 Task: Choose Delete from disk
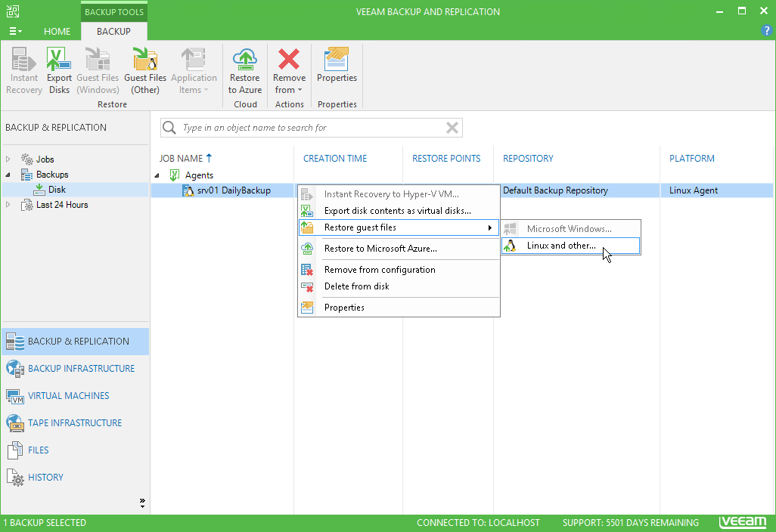(399, 286)
